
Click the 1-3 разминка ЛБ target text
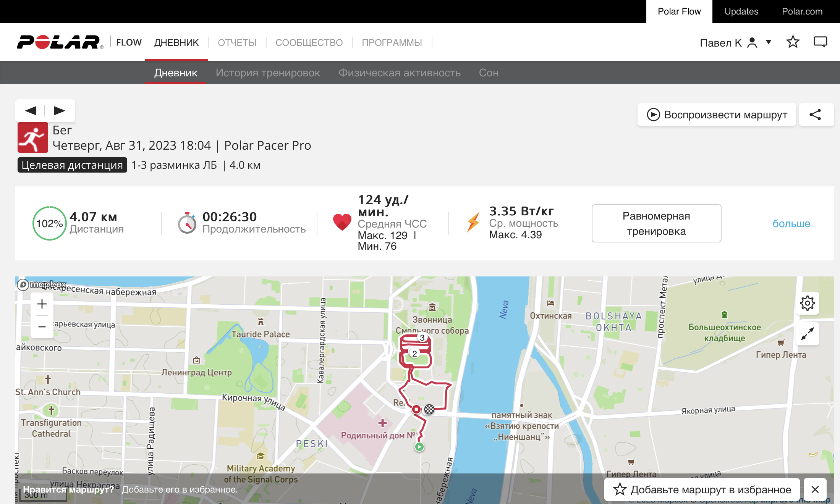click(174, 165)
